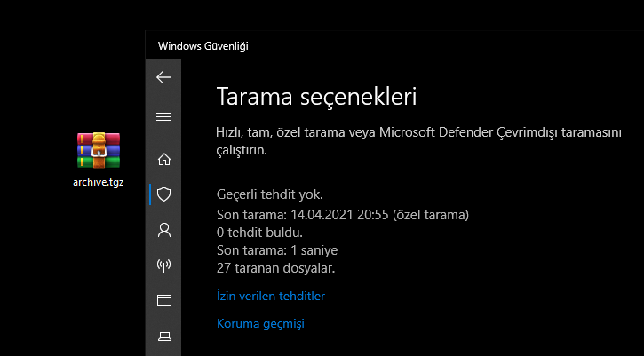
Task: Click the 27 taranan dosyalar text
Action: click(x=275, y=268)
